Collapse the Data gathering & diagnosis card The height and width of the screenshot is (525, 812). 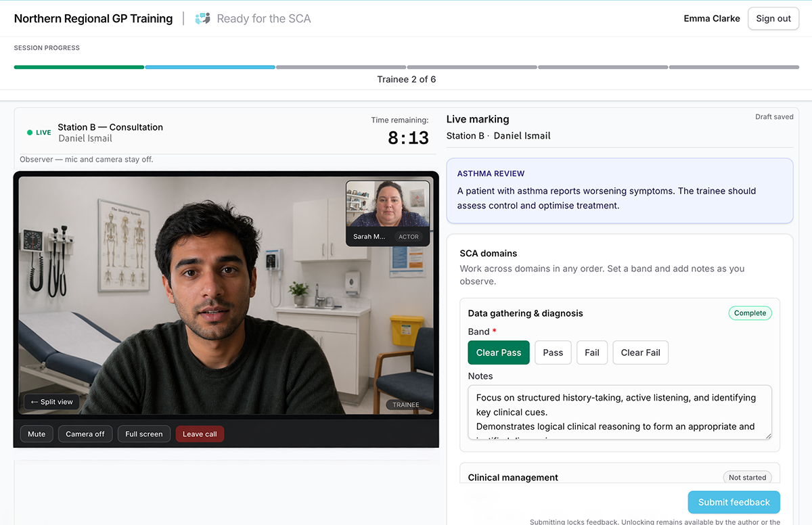pos(526,313)
